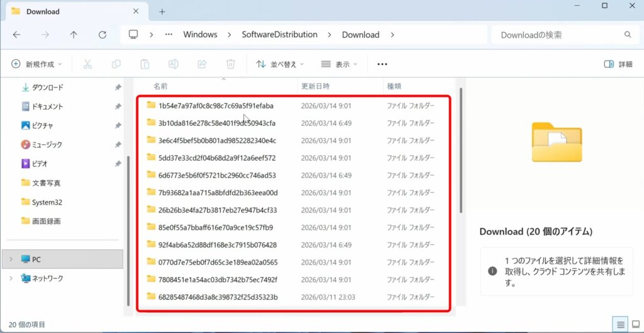Click the Cut scissors icon in toolbar
The height and width of the screenshot is (333, 644).
[x=87, y=64]
